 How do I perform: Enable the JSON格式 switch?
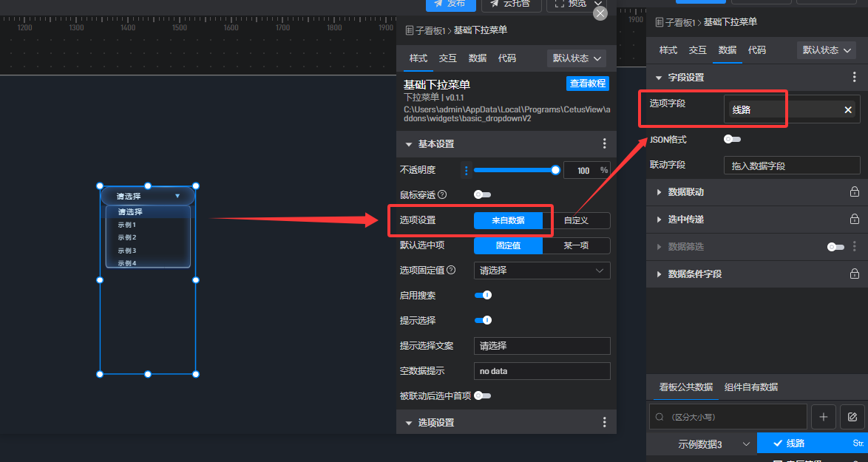[x=732, y=139]
